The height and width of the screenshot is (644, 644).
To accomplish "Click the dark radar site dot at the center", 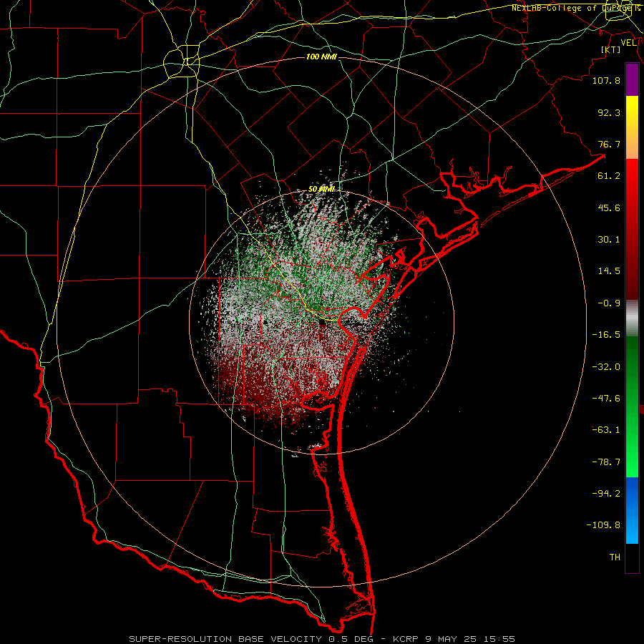I will coord(322,323).
